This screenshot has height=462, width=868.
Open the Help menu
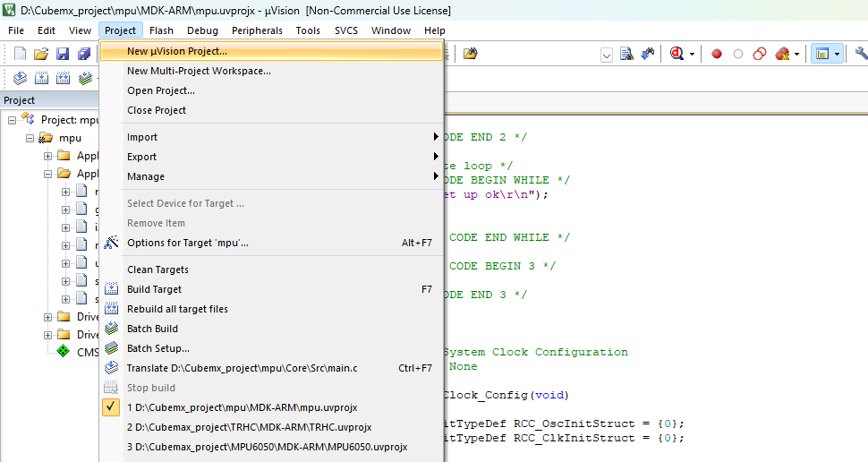(435, 30)
